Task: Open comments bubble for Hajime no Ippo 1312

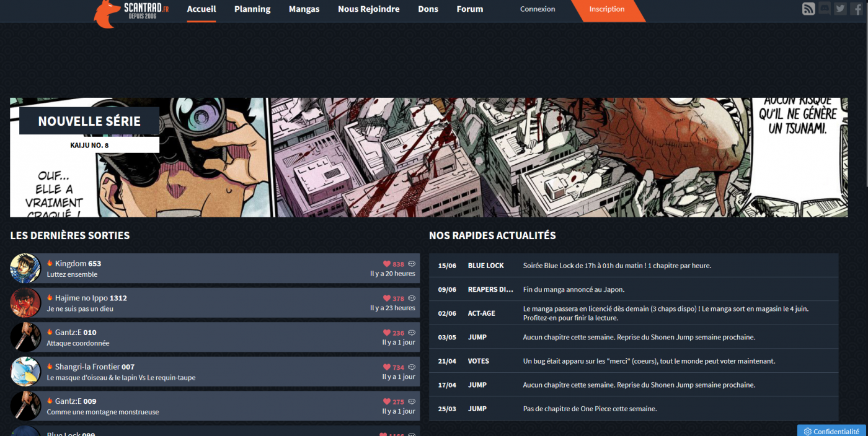Action: [x=411, y=299]
